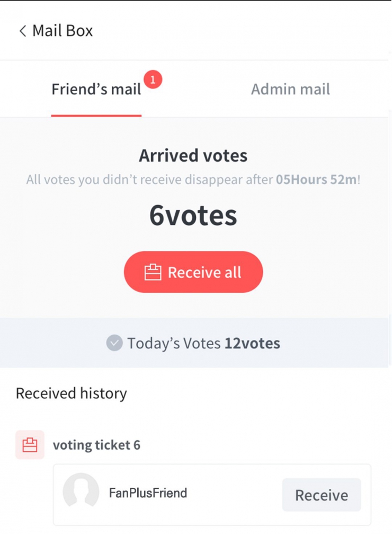Click the Received history heading
Viewport: 392px width, 534px height.
[72, 393]
